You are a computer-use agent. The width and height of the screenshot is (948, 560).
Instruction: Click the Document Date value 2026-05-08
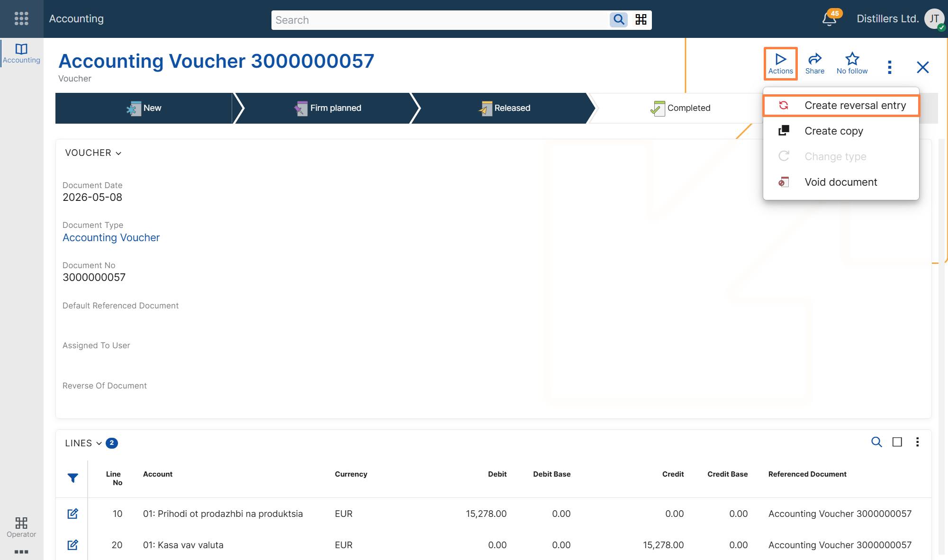pyautogui.click(x=92, y=197)
